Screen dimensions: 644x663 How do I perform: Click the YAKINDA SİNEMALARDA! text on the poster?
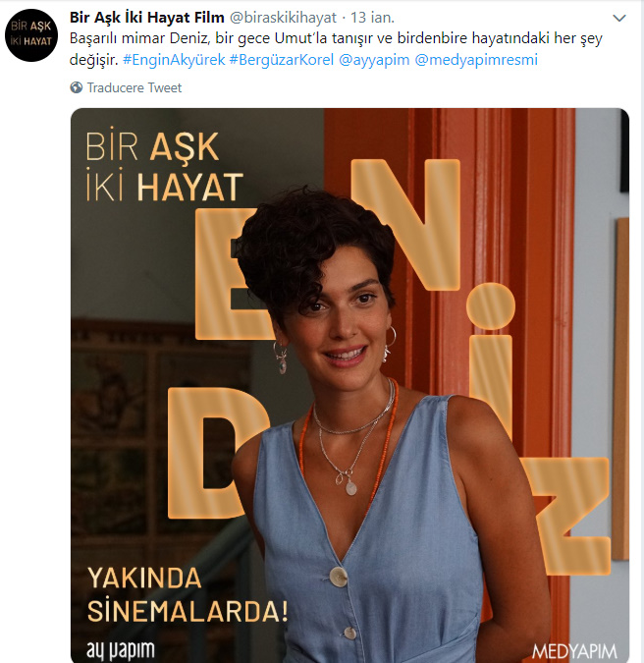[188, 595]
